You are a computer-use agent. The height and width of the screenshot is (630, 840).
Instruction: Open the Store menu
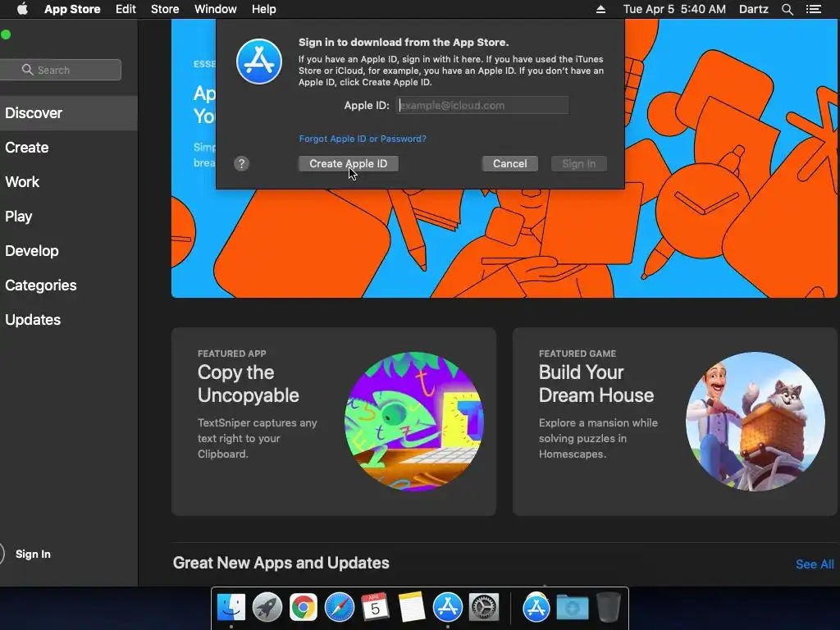pos(164,9)
